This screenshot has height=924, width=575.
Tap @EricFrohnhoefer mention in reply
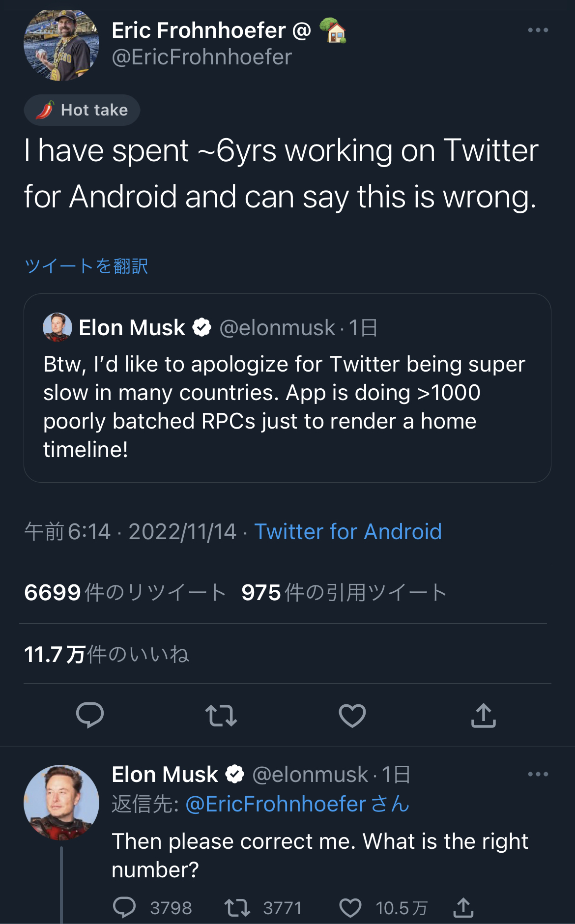(276, 804)
